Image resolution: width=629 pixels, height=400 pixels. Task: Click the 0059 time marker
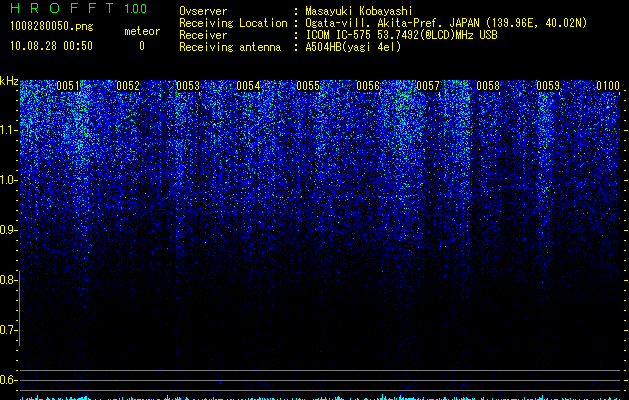[x=548, y=86]
